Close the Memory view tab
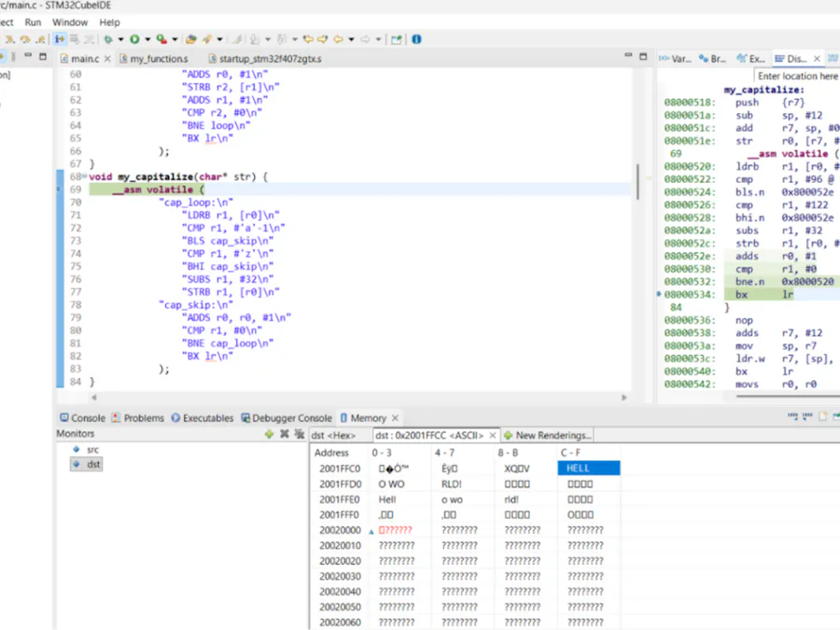840x630 pixels. pos(396,418)
